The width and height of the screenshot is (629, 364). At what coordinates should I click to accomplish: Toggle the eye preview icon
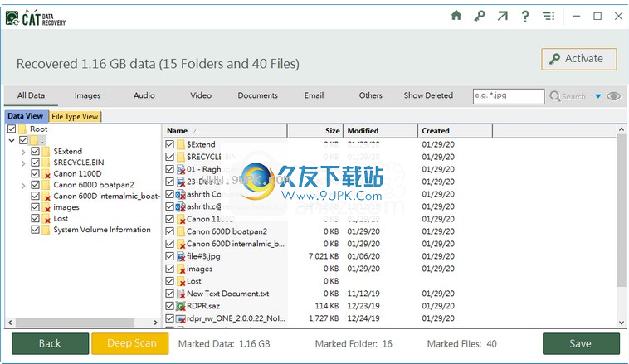613,96
